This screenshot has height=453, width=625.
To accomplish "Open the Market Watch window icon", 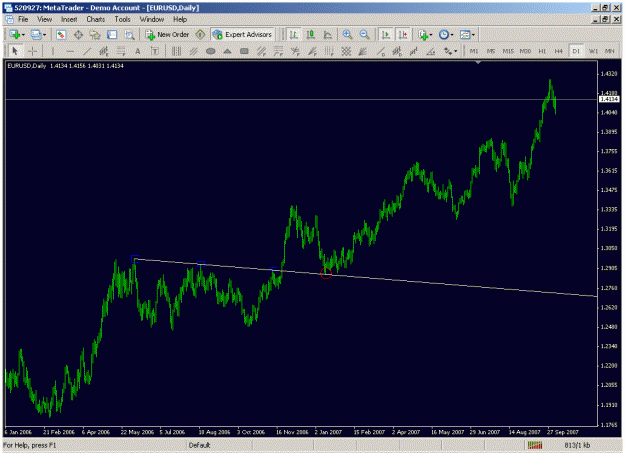I will click(61, 35).
